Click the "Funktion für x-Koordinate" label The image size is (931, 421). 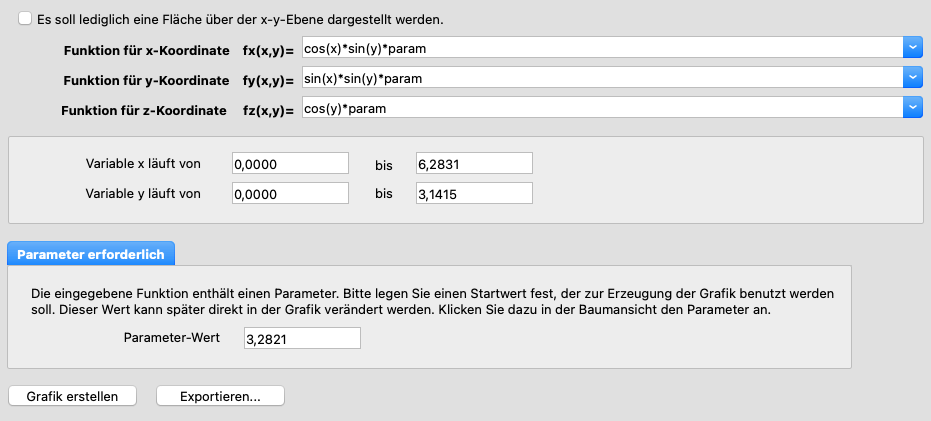click(x=145, y=49)
